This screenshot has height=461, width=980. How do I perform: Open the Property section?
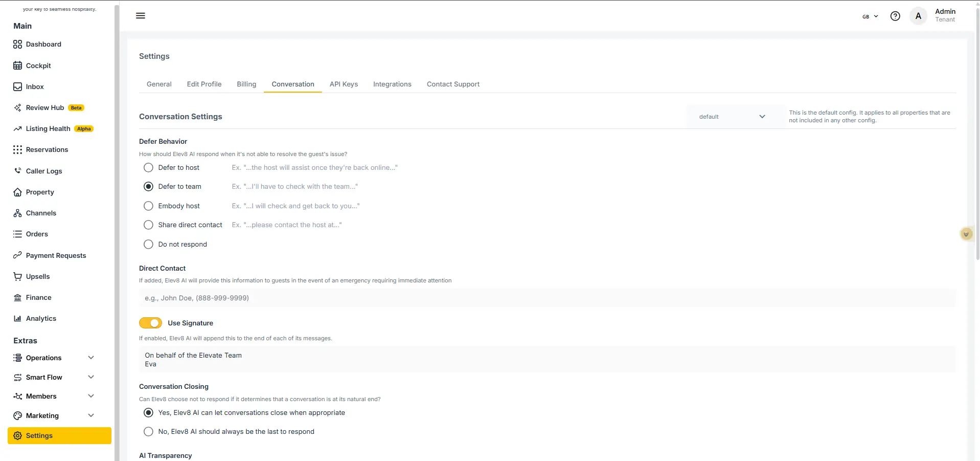click(x=33, y=192)
